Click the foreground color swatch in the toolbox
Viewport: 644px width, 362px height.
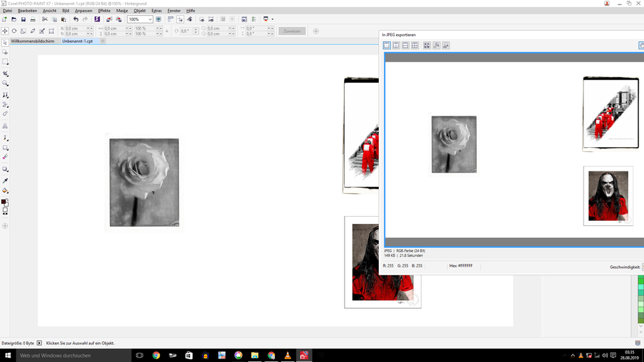click(x=4, y=202)
